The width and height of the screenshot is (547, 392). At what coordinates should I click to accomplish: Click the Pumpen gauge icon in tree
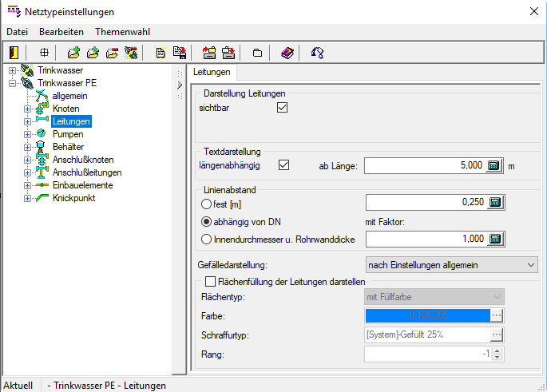(x=42, y=134)
